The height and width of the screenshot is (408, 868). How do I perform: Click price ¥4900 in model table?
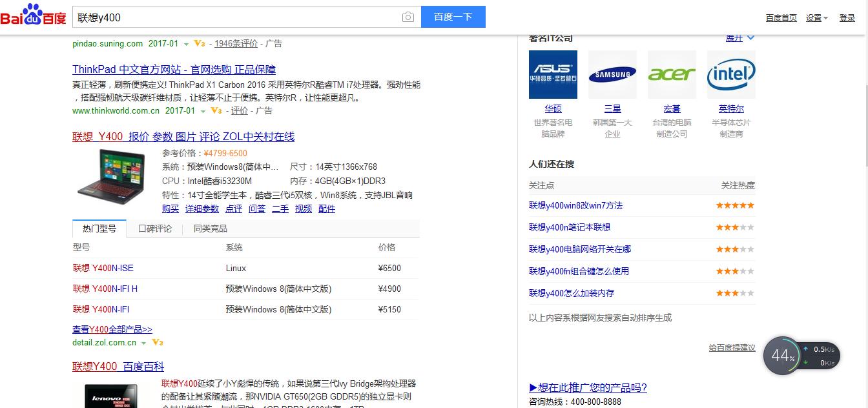click(x=389, y=289)
